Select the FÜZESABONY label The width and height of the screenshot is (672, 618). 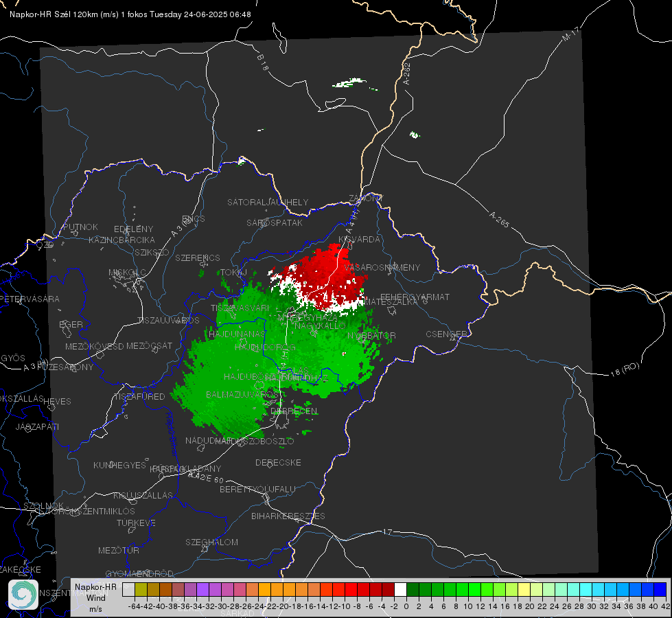point(65,367)
